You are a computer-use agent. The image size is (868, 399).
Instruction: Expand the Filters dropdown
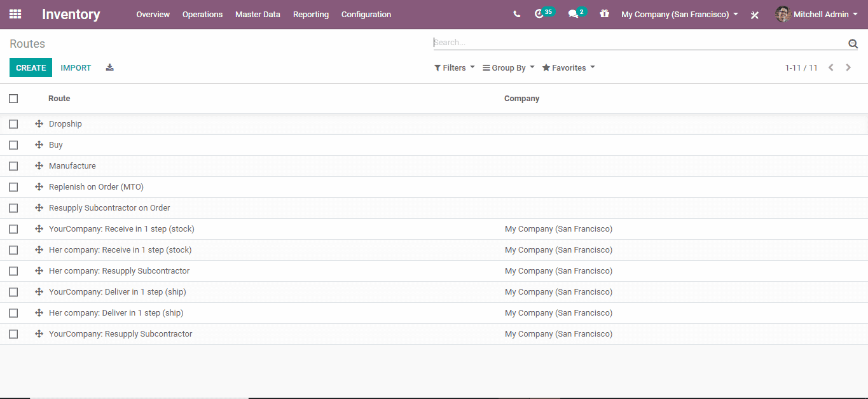click(x=455, y=68)
